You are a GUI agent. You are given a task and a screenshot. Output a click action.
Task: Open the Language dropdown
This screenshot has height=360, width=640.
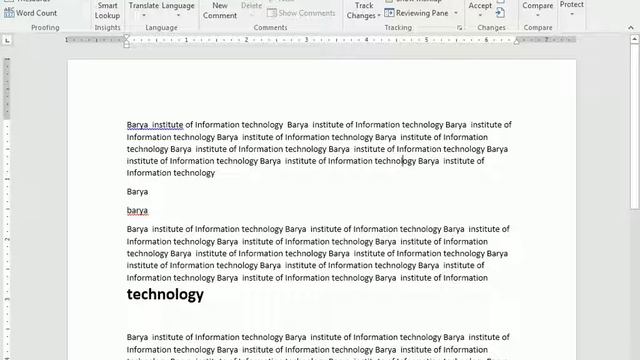coord(178,10)
